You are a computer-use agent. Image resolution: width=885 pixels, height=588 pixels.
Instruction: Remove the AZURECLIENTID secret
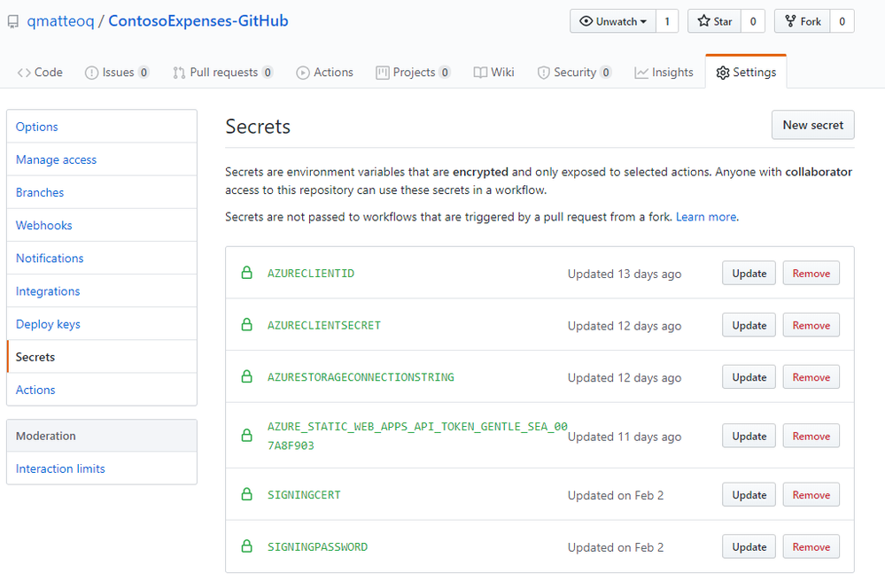(811, 273)
